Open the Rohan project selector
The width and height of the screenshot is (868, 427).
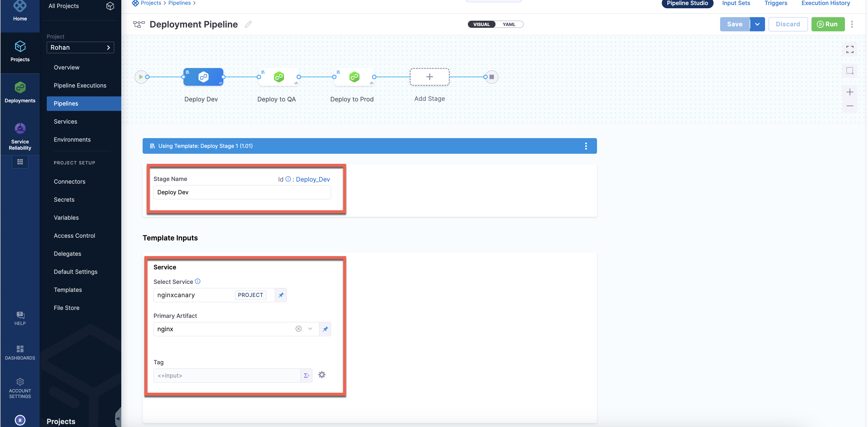coord(80,48)
